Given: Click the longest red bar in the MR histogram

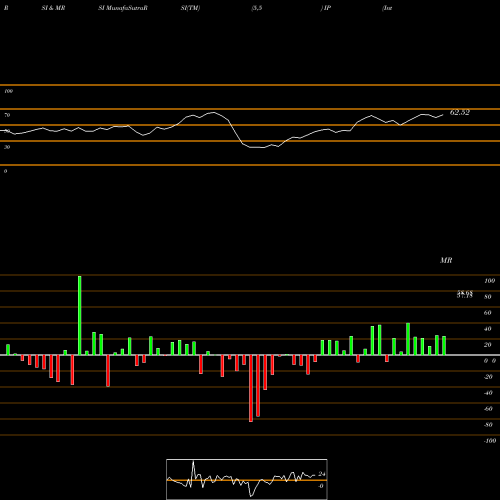Looking at the screenshot, I should [x=251, y=388].
